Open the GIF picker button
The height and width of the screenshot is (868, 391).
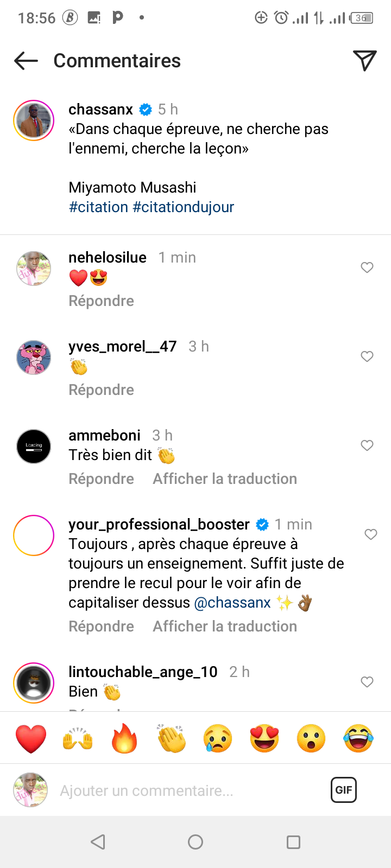coord(344,790)
